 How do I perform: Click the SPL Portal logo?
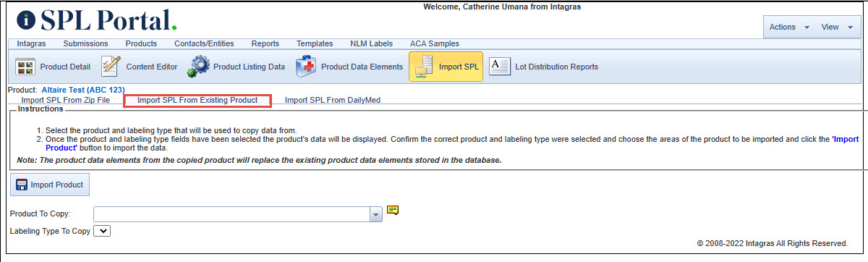coord(96,20)
